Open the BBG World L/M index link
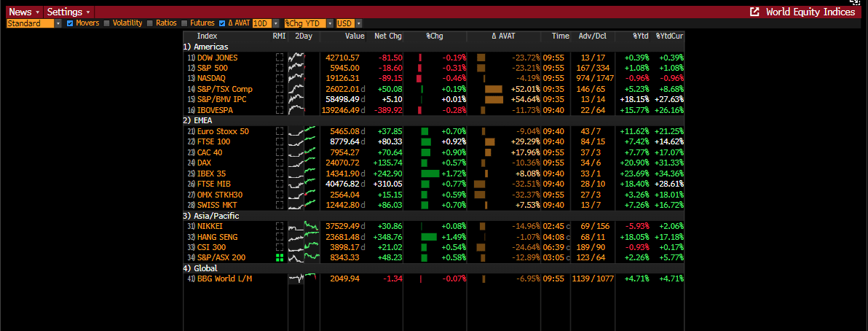868x331 pixels. click(x=225, y=279)
